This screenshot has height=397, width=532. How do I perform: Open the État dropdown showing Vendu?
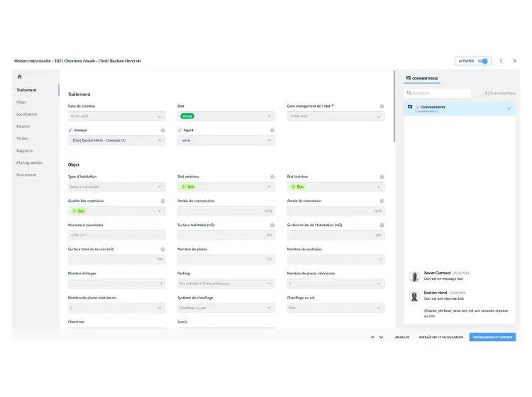[x=226, y=116]
